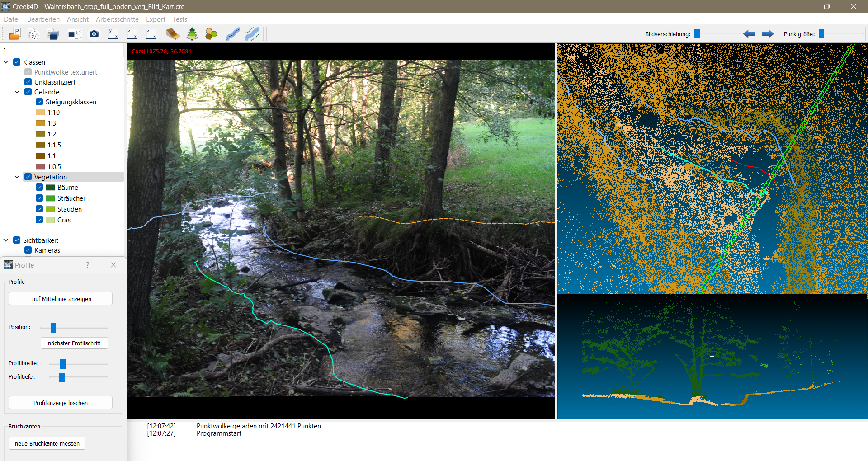
Task: Collapse the Sichtbarkeit tree node
Action: 6,240
